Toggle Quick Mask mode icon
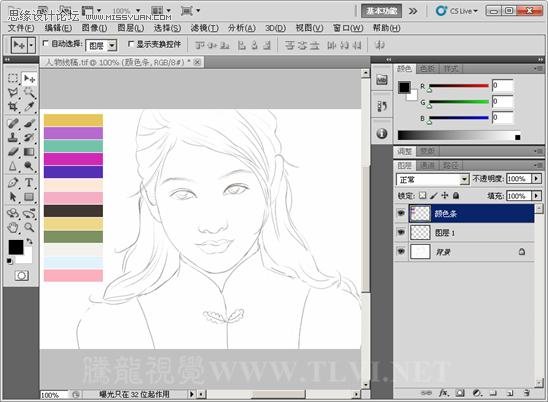 click(x=22, y=276)
